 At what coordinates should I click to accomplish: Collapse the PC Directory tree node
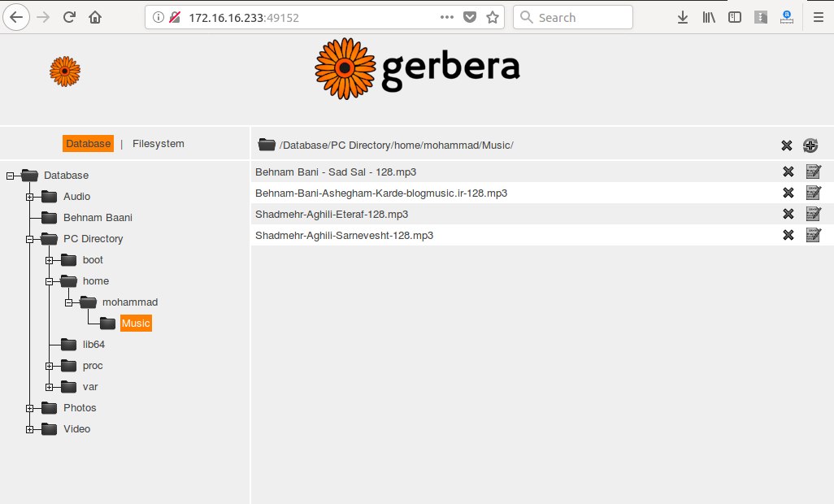(x=30, y=239)
